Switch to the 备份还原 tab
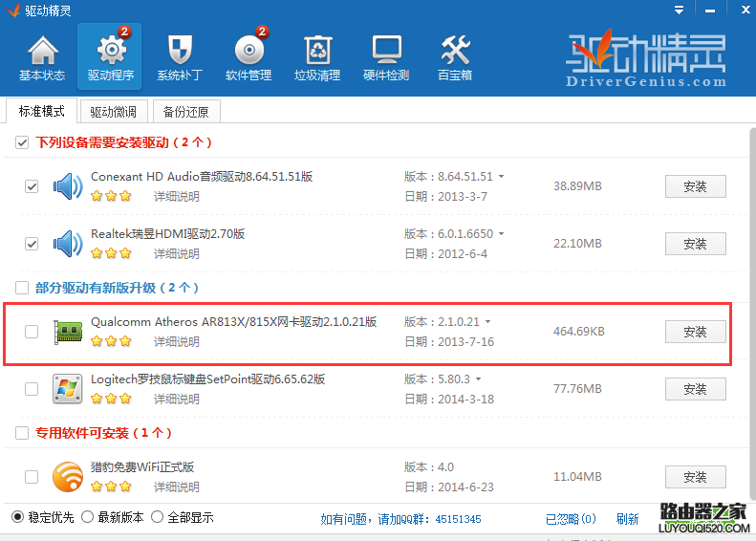Image resolution: width=756 pixels, height=541 pixels. [186, 112]
